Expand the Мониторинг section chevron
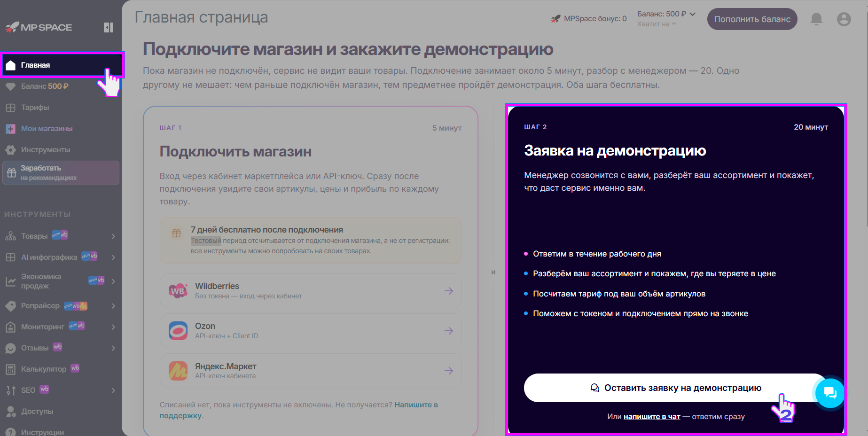The height and width of the screenshot is (436, 868). tap(113, 327)
